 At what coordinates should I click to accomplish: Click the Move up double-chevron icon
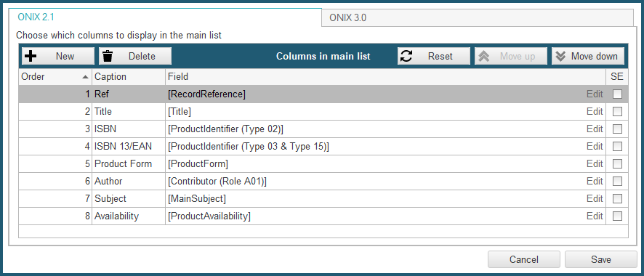484,56
